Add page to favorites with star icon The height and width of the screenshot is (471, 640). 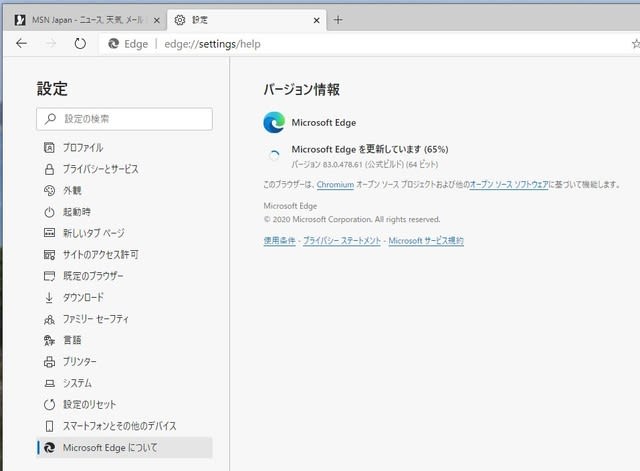[636, 43]
